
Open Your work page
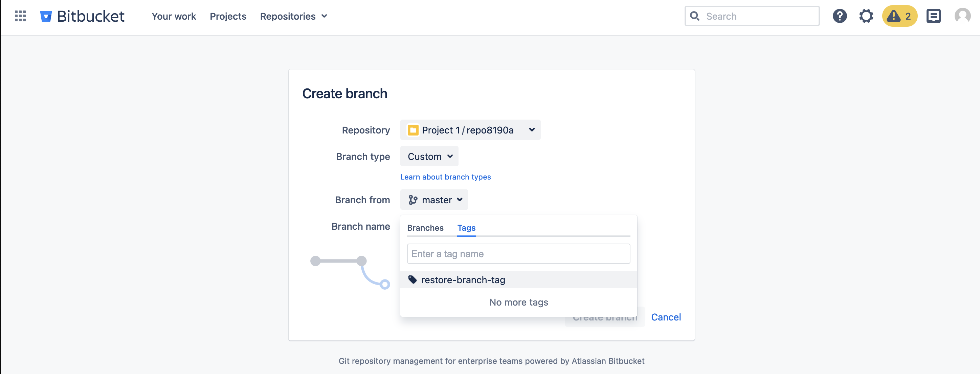(174, 16)
